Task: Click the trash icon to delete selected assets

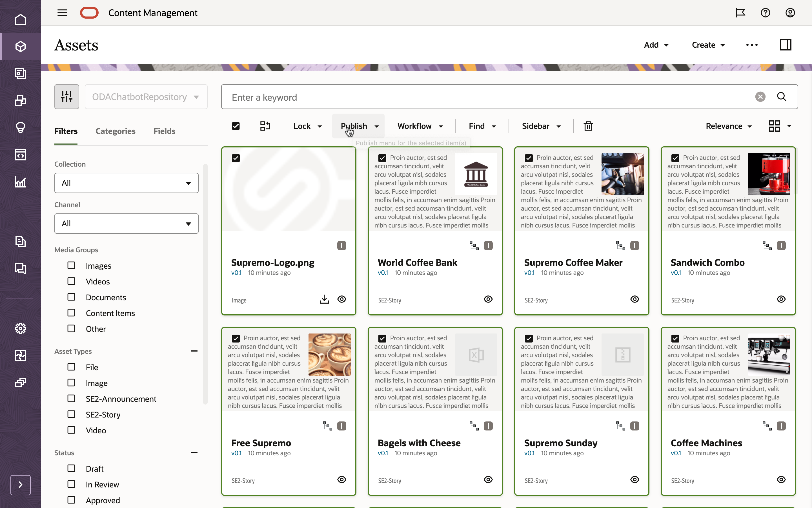Action: (588, 126)
